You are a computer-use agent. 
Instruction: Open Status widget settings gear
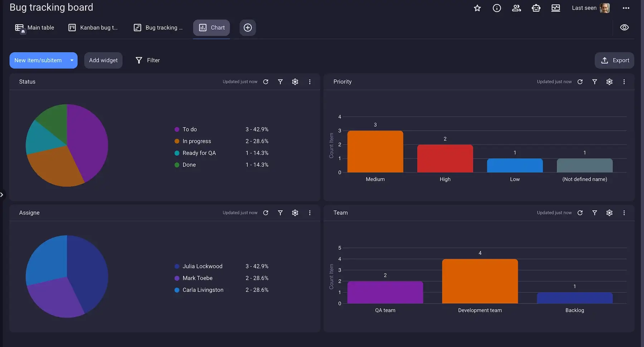(295, 82)
